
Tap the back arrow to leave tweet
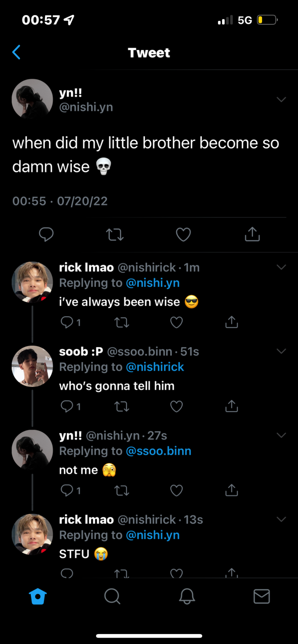[x=16, y=52]
